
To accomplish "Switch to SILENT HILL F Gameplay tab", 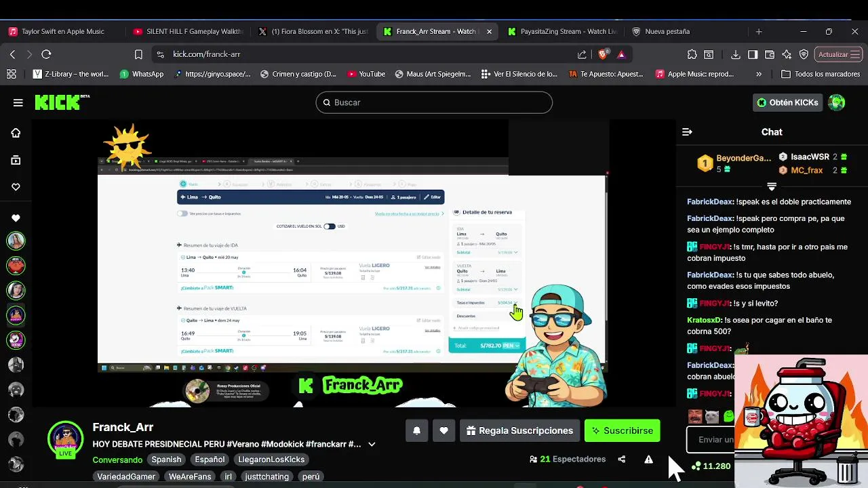I will (x=188, y=31).
